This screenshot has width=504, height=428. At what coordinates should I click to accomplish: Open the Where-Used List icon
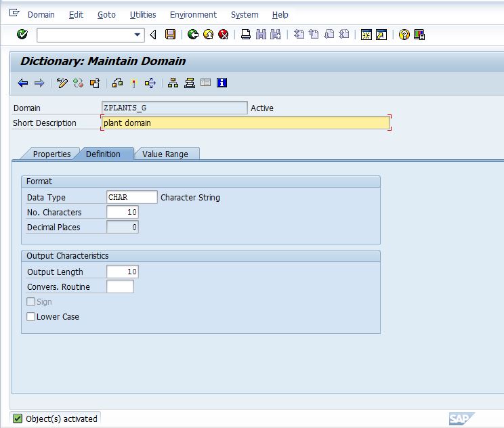[150, 83]
